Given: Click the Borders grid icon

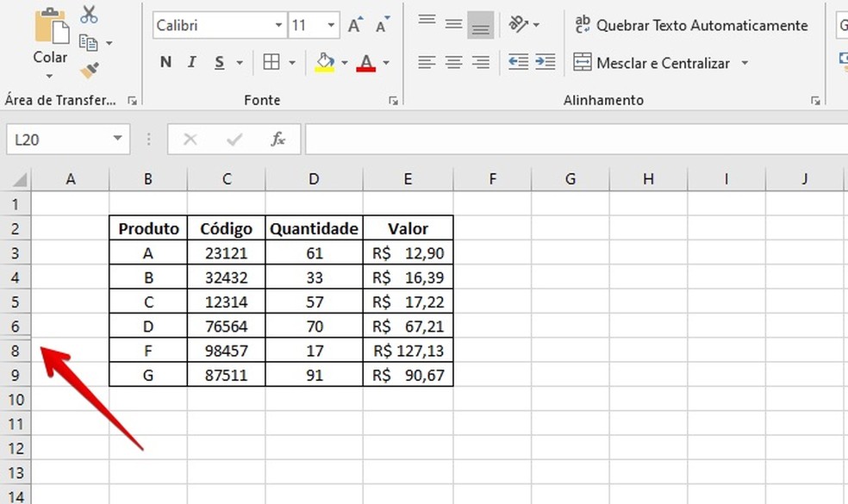Looking at the screenshot, I should [271, 63].
